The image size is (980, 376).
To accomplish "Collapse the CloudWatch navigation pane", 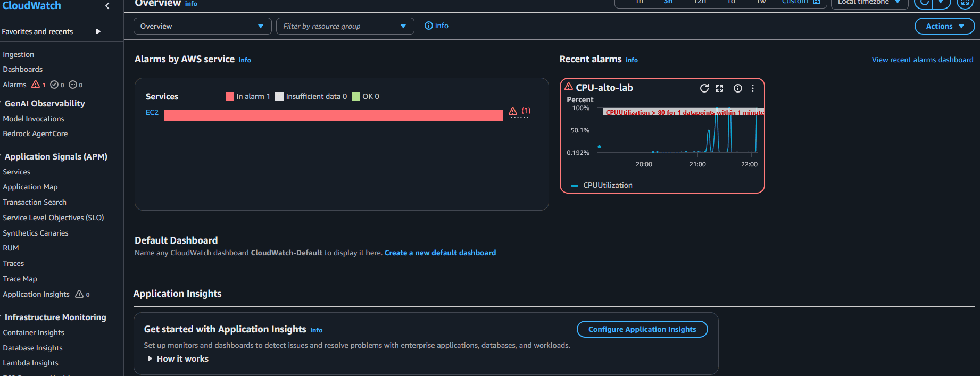I will coord(107,6).
